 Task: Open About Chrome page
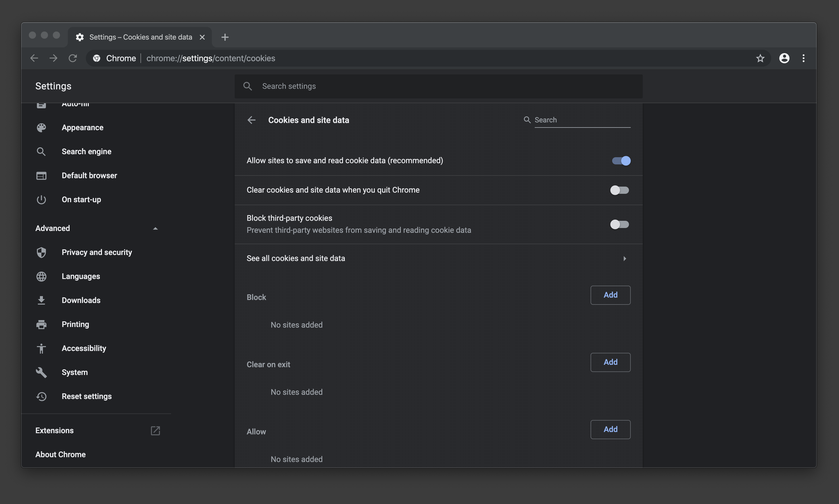[60, 454]
